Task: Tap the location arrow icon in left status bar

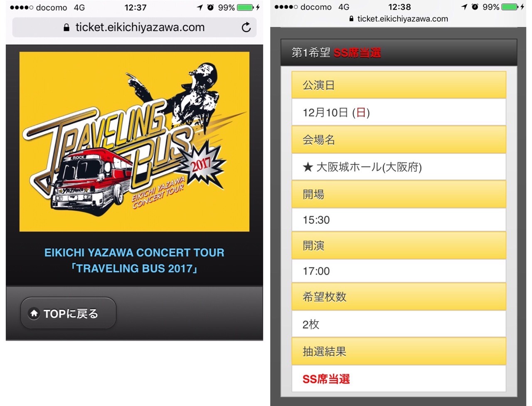Action: [200, 7]
